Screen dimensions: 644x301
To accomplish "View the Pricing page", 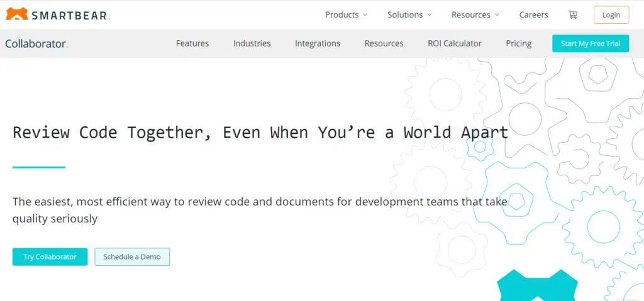I will point(518,43).
